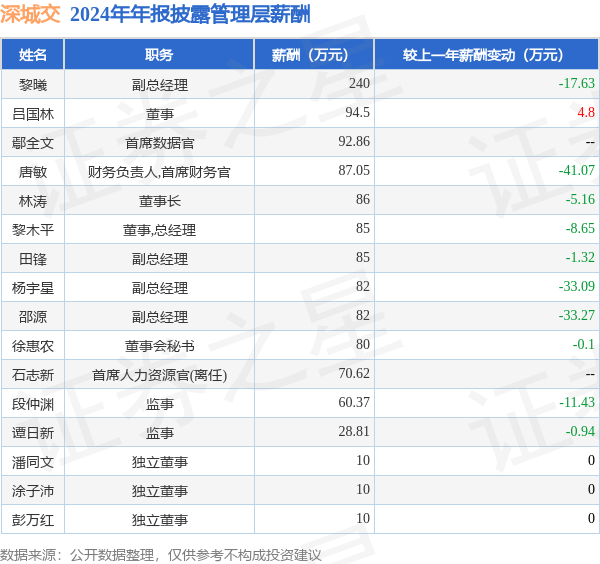Select the name 林涛
Image resolution: width=600 pixels, height=564 pixels.
[x=33, y=201]
